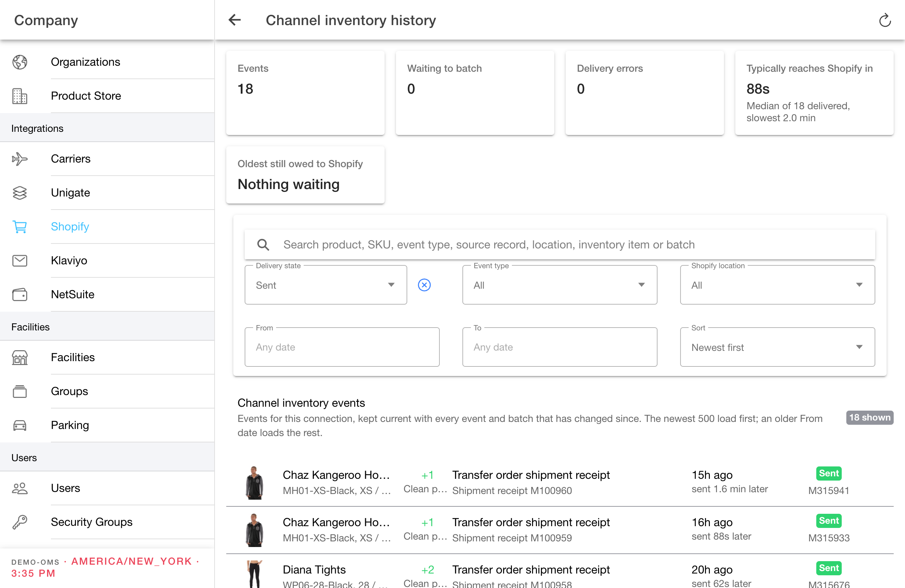Click the Facilities storefront icon
Viewport: 905px width, 588px height.
20,357
